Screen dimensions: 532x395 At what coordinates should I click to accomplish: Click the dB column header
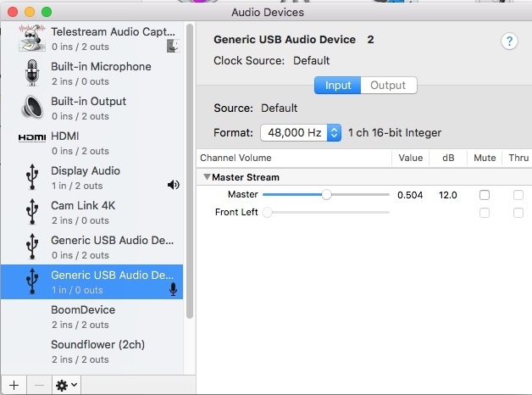(448, 158)
